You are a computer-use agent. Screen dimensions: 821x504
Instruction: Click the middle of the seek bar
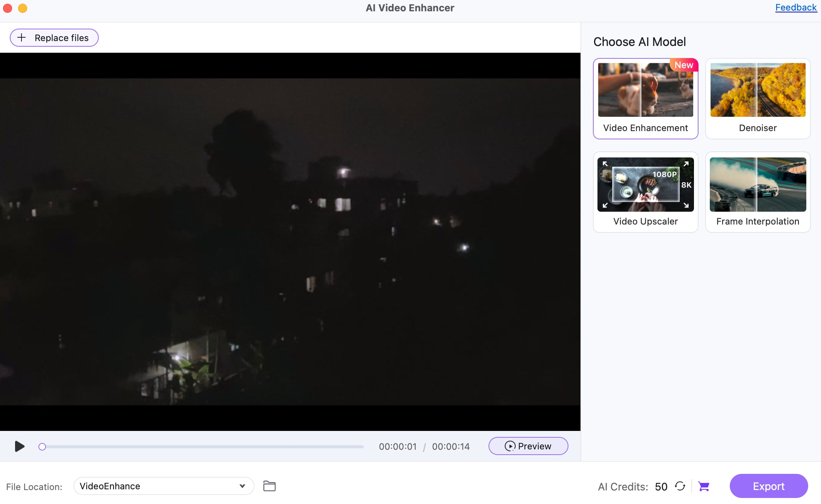(203, 446)
